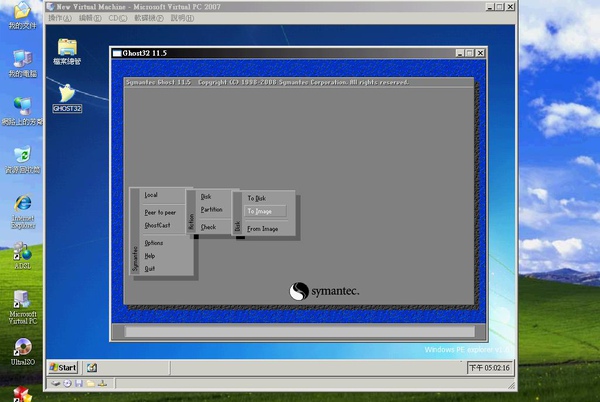Open the 軟碟機(F) menu in Virtual PC

point(148,18)
